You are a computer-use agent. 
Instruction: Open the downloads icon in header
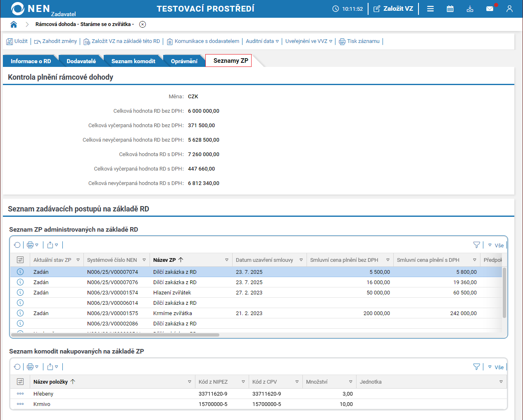pos(470,9)
